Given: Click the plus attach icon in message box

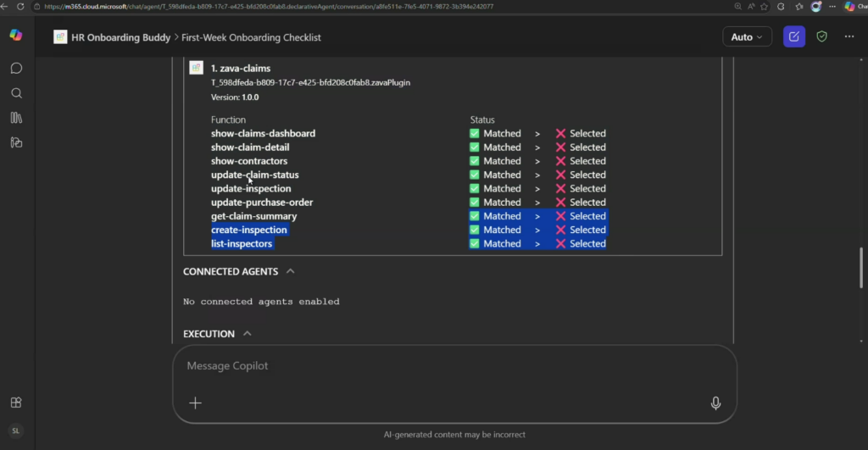Looking at the screenshot, I should [195, 403].
